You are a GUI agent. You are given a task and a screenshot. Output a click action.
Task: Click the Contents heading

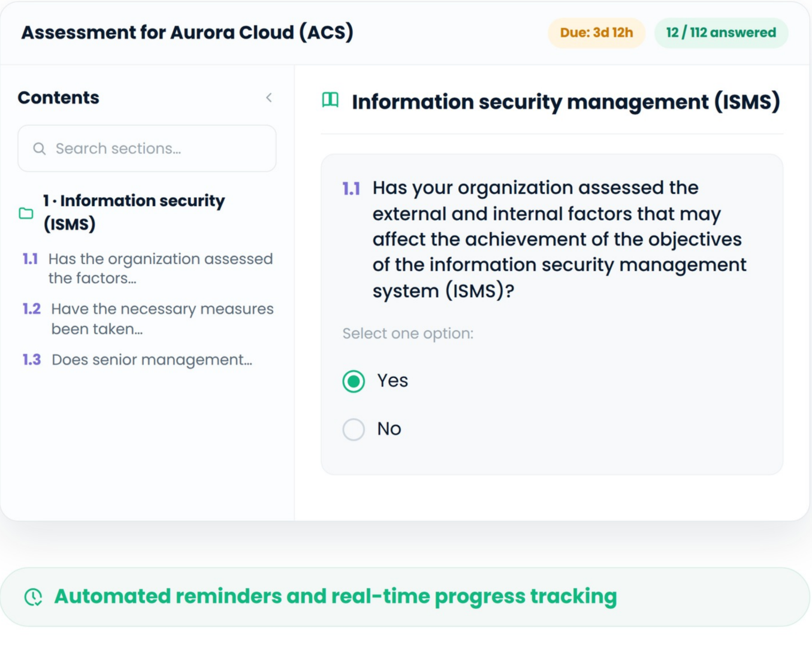coord(58,98)
